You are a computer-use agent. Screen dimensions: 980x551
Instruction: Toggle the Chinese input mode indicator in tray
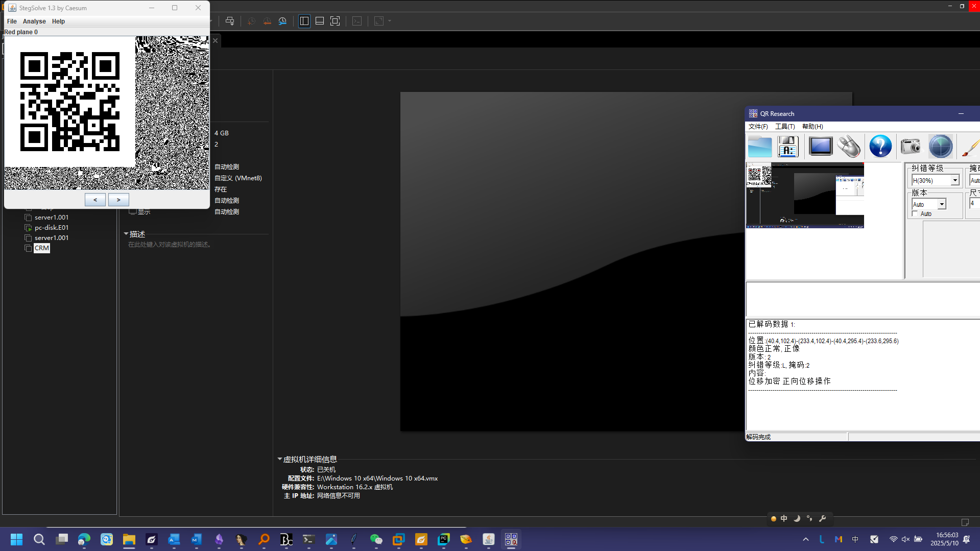tap(855, 539)
